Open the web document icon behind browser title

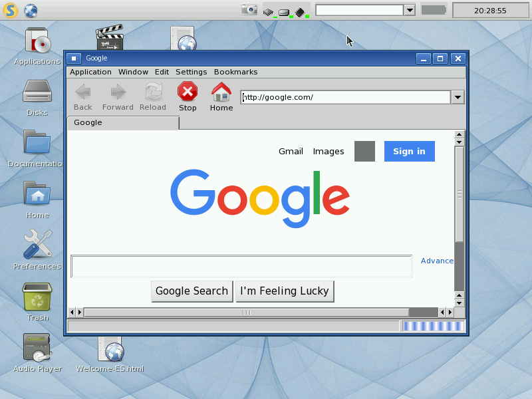(184, 38)
